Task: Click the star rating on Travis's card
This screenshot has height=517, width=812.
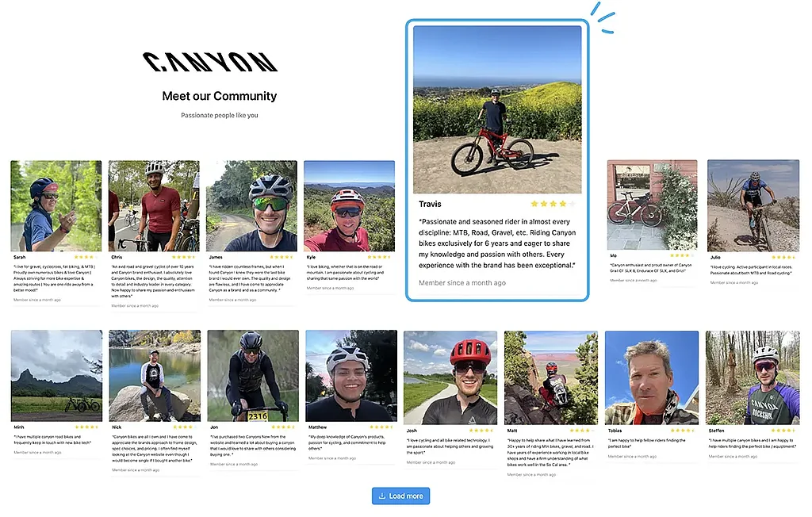Action: tap(553, 204)
